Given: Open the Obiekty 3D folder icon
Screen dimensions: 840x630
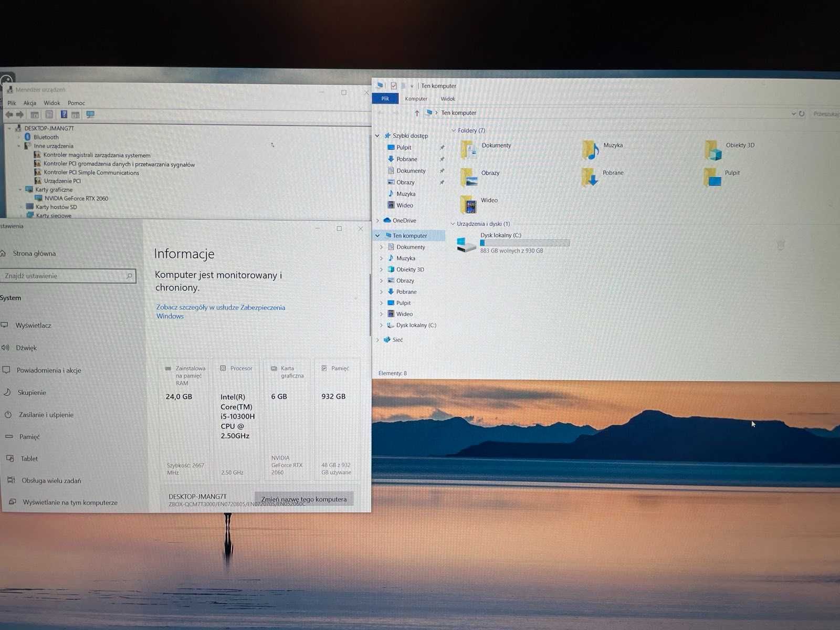Looking at the screenshot, I should (713, 150).
